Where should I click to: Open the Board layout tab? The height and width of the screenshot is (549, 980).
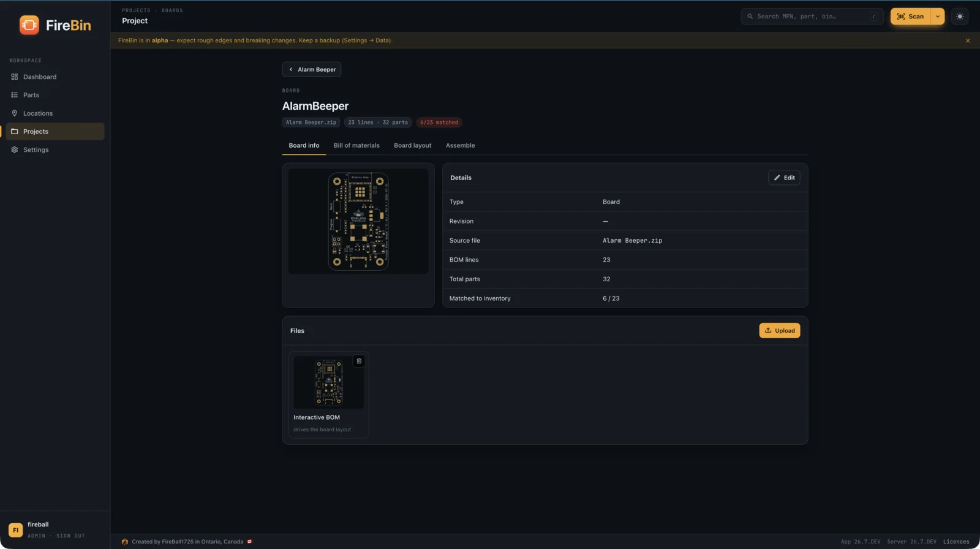[x=413, y=145]
